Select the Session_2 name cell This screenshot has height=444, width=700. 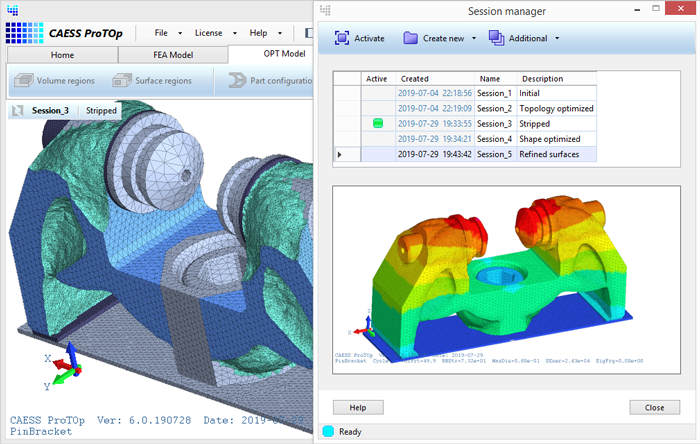(x=495, y=108)
